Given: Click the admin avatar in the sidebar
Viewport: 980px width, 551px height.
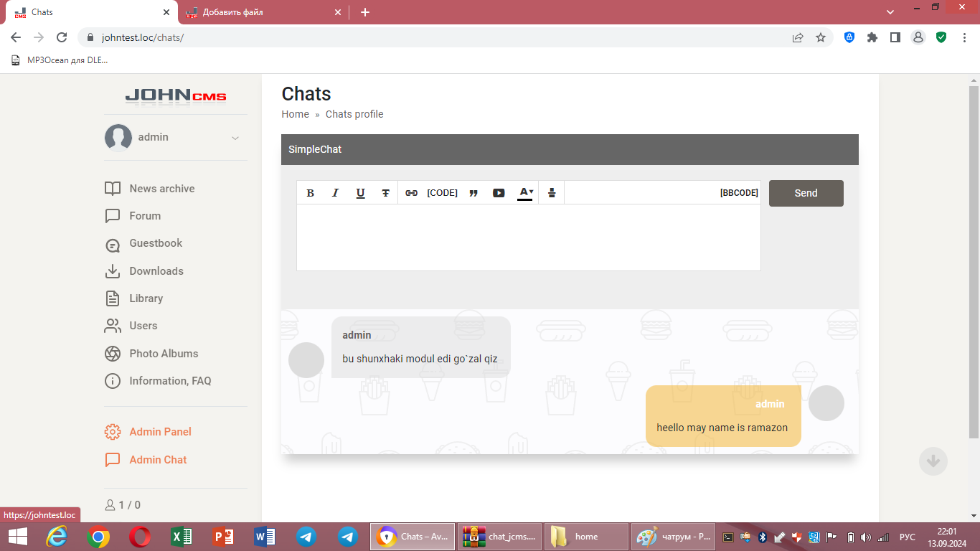Looking at the screenshot, I should [118, 137].
